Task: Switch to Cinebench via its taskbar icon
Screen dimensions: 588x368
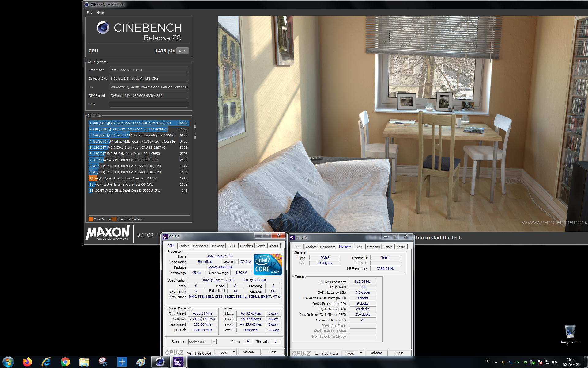Action: coord(160,362)
